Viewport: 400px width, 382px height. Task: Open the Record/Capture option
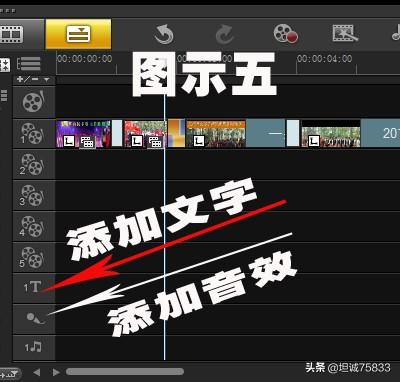click(286, 34)
